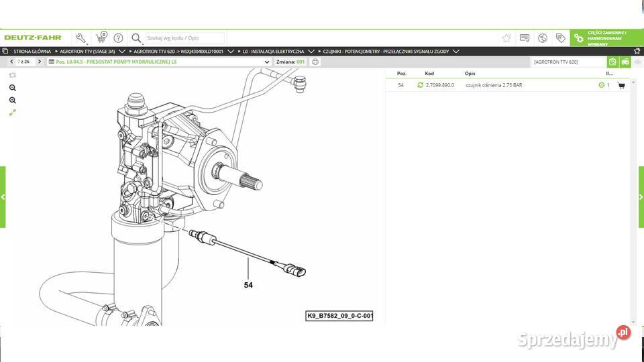
Task: Click Czujniki - Potencjometry breadcrumb
Action: [x=386, y=52]
